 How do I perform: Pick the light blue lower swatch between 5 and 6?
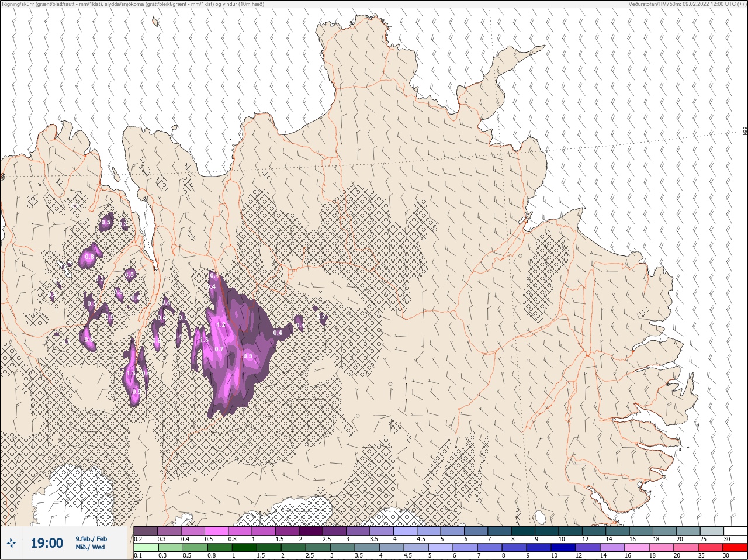tap(441, 548)
